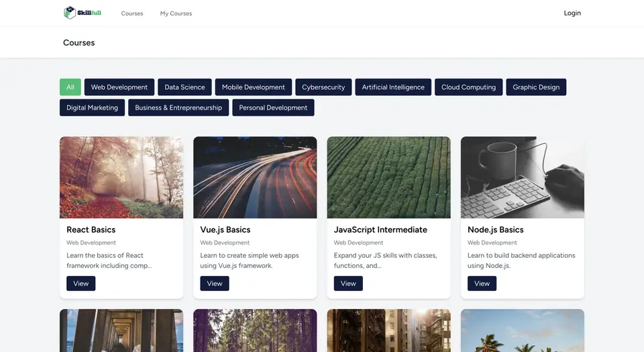Filter by Business & Entrepreneurship category
Image resolution: width=644 pixels, height=352 pixels.
[x=178, y=107]
